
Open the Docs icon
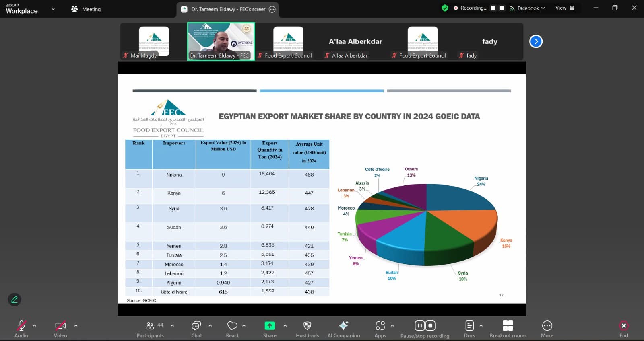click(469, 329)
